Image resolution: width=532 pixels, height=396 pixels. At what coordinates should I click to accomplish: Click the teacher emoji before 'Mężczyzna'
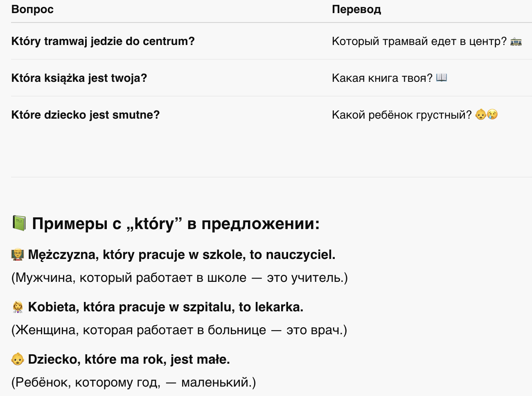(18, 255)
